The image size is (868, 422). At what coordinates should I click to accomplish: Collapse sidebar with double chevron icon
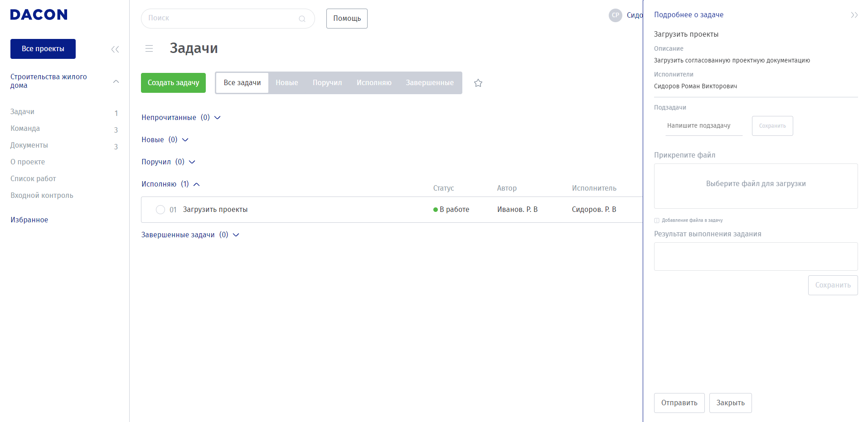[x=115, y=49]
